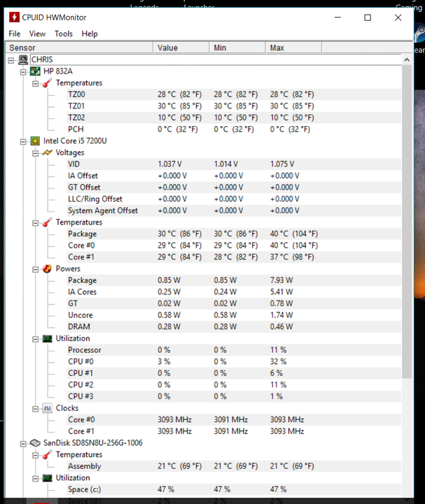The width and height of the screenshot is (425, 504).
Task: Open the Tools menu
Action: (64, 34)
